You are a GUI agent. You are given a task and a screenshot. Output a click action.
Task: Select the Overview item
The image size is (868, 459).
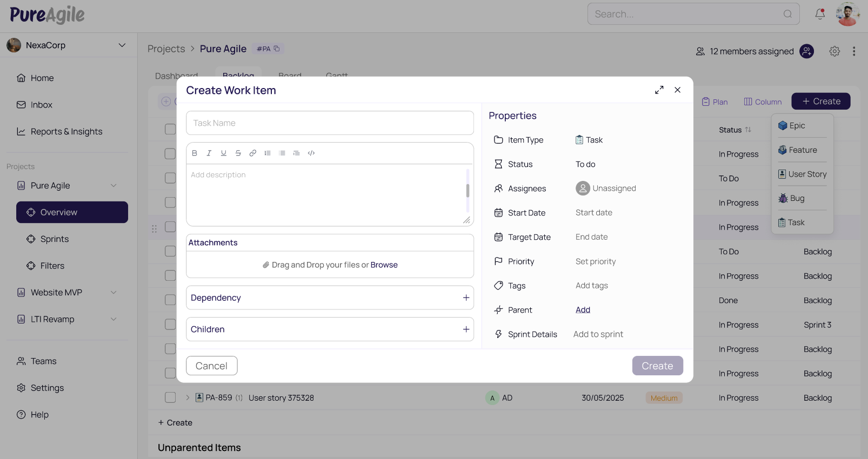pyautogui.click(x=72, y=212)
